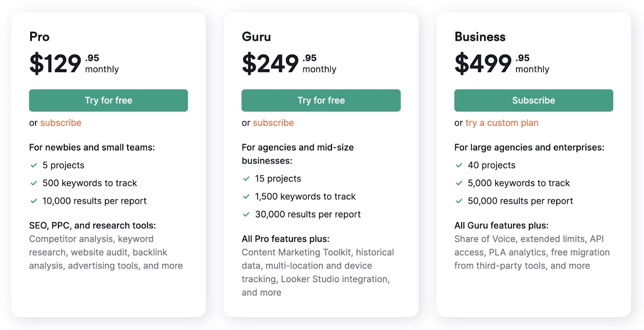
Task: Select the Guru plan heading
Action: [256, 37]
